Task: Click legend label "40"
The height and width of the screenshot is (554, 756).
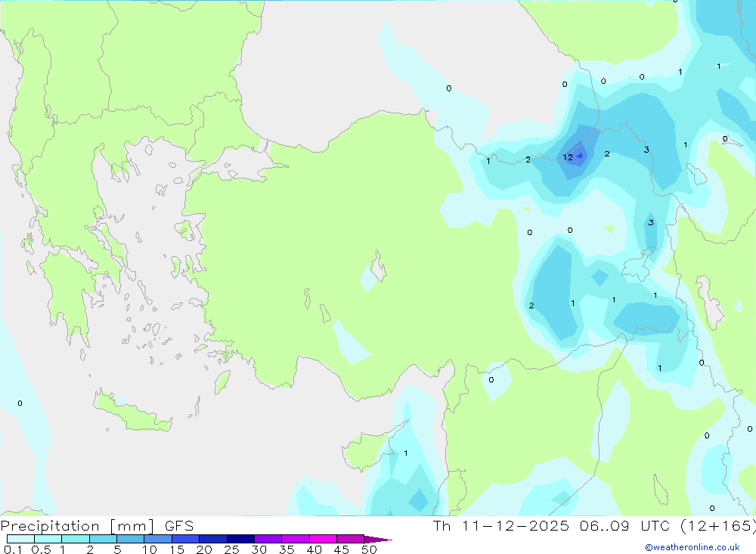Action: (314, 549)
